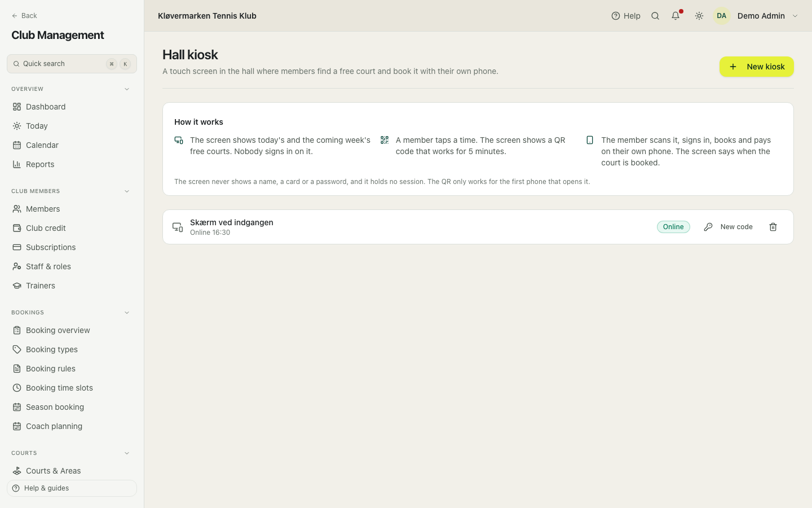812x508 pixels.
Task: Click the Online status badge
Action: point(673,227)
